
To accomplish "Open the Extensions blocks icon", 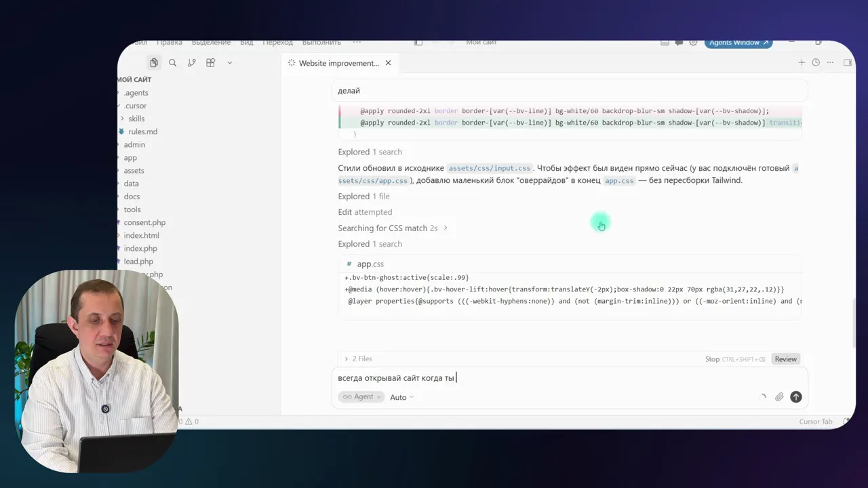I will [x=210, y=63].
